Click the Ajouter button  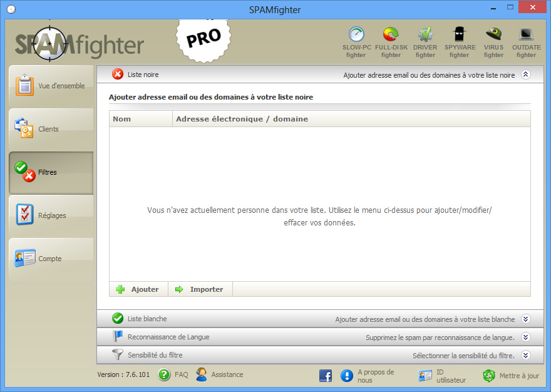pos(138,289)
